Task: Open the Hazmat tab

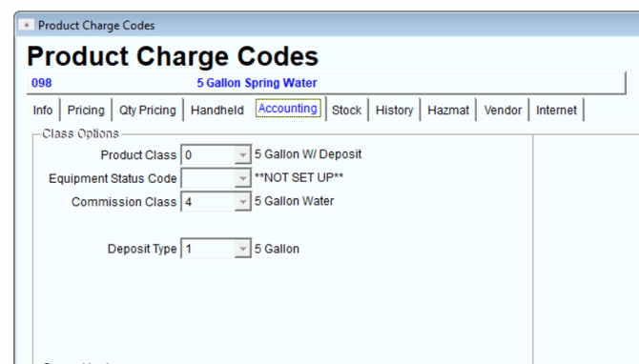Action: point(448,110)
